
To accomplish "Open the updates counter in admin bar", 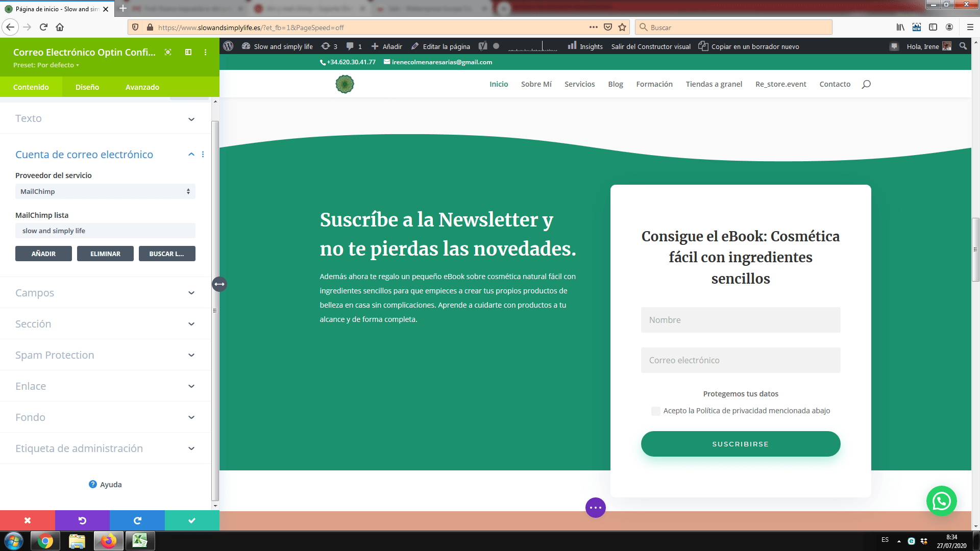I will (x=329, y=46).
